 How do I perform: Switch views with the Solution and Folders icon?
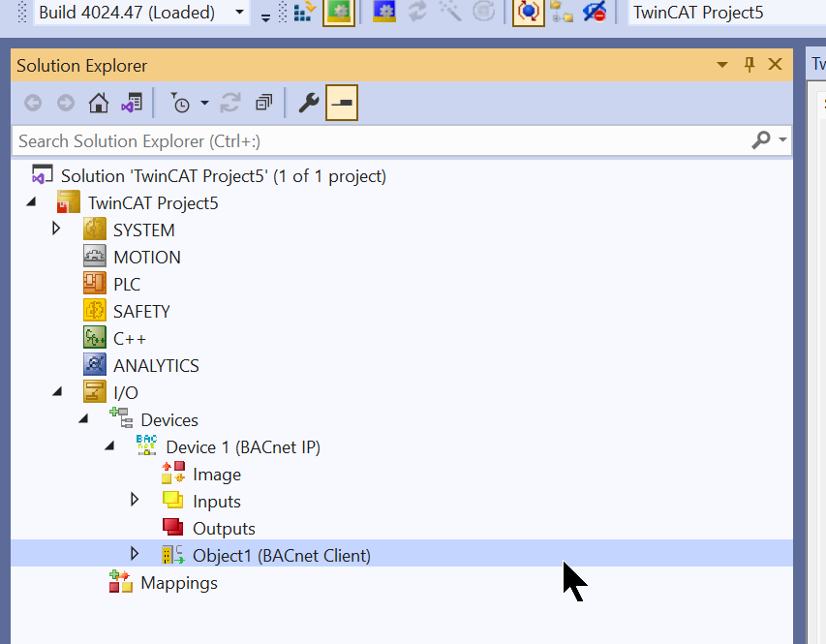click(132, 103)
